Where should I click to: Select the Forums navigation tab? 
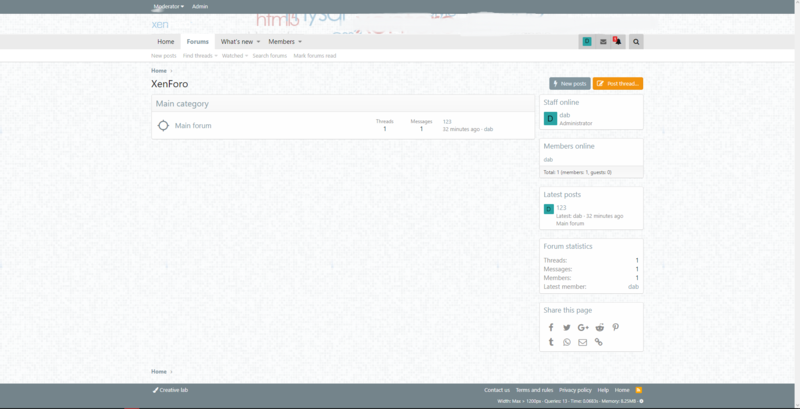[197, 42]
